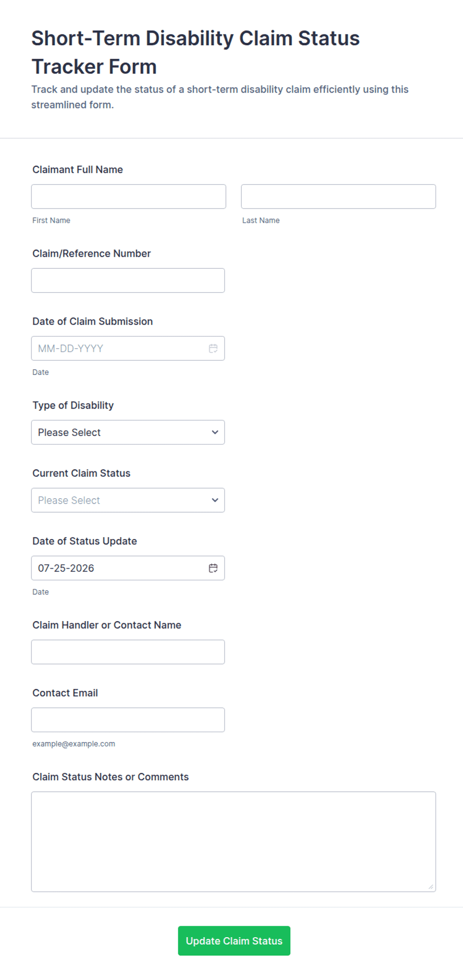Select the 07-25-2026 status update date field

128,568
